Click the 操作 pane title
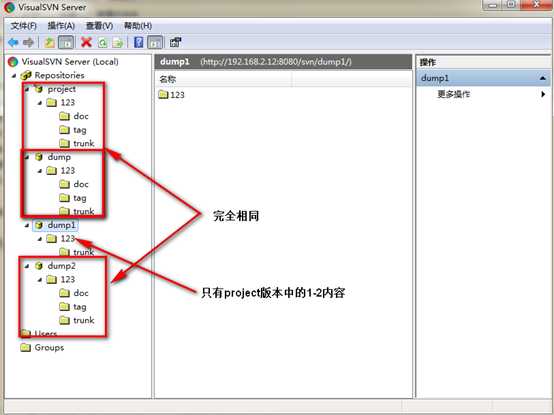Screen dimensions: 554x415 [428, 63]
